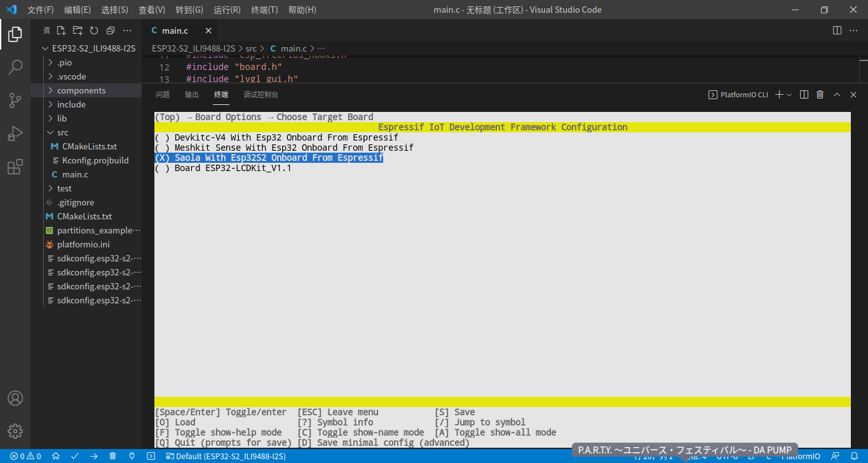
Task: Click the PlatformIO Upload arrow icon
Action: (x=93, y=456)
